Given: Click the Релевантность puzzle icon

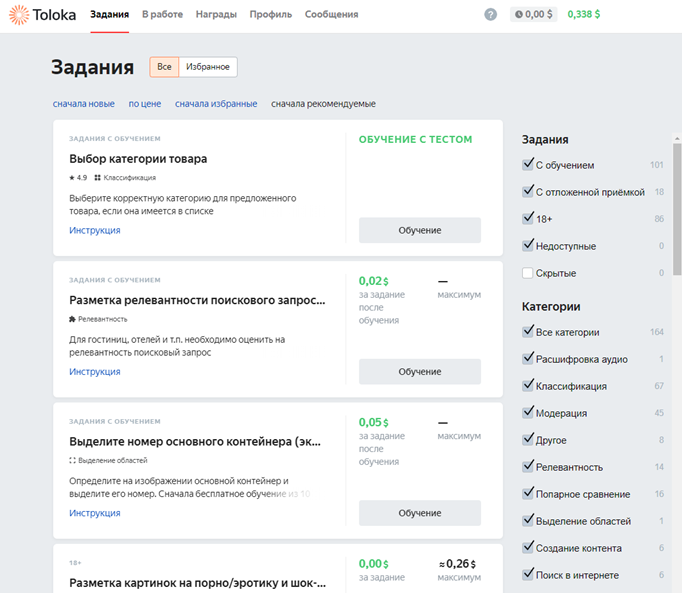Looking at the screenshot, I should [72, 319].
